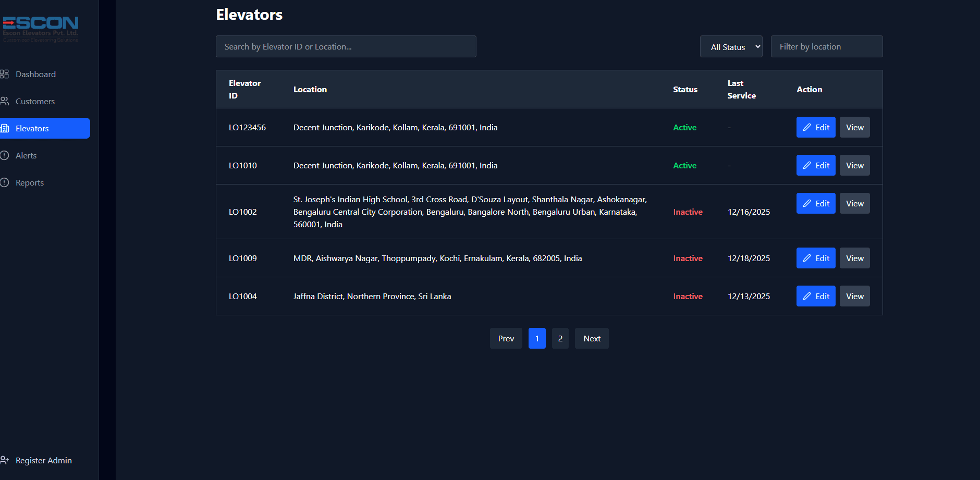
Task: Go to Next page
Action: [x=592, y=338]
